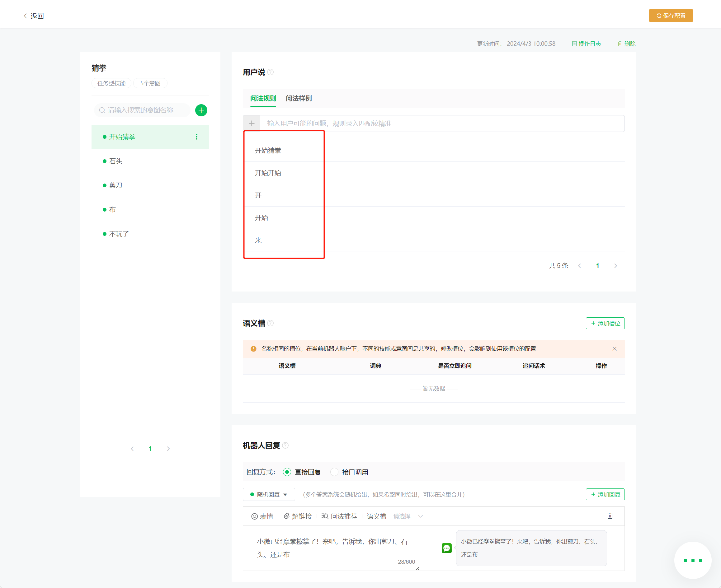Delete the reply with the trash icon
This screenshot has height=588, width=721.
click(610, 516)
